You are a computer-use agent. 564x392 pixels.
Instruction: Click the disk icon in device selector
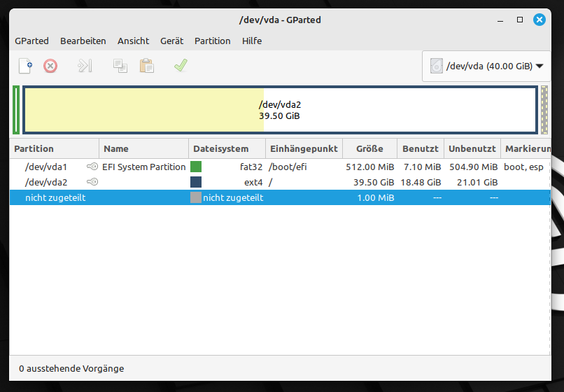437,66
